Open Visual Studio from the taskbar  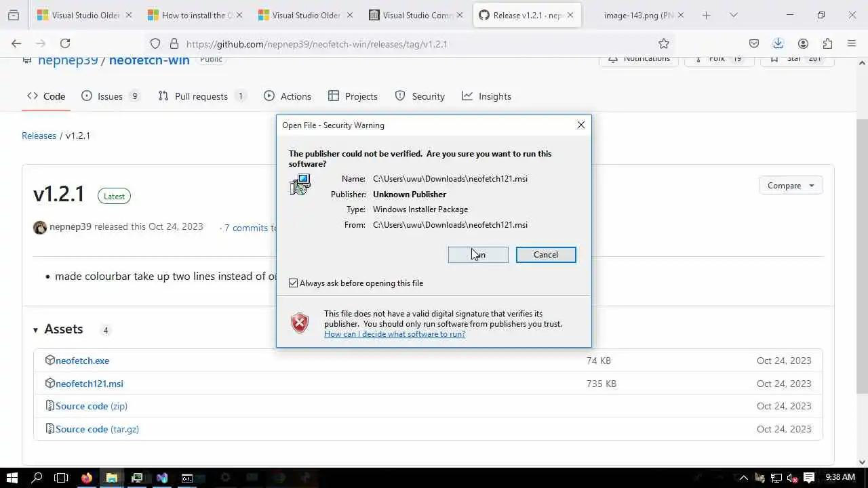162,478
